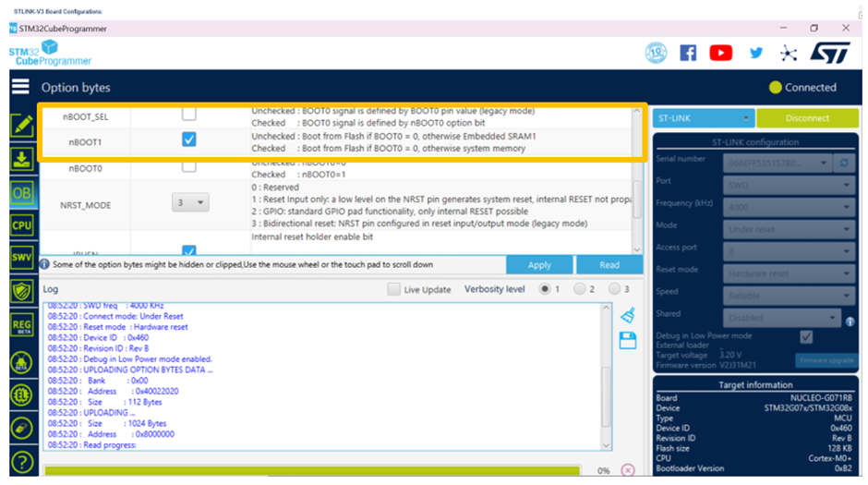Select verbosity level 1 radio button

(x=545, y=288)
